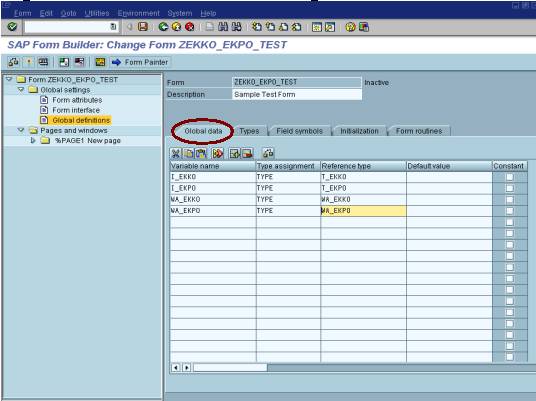Open the Environment menu

click(138, 13)
